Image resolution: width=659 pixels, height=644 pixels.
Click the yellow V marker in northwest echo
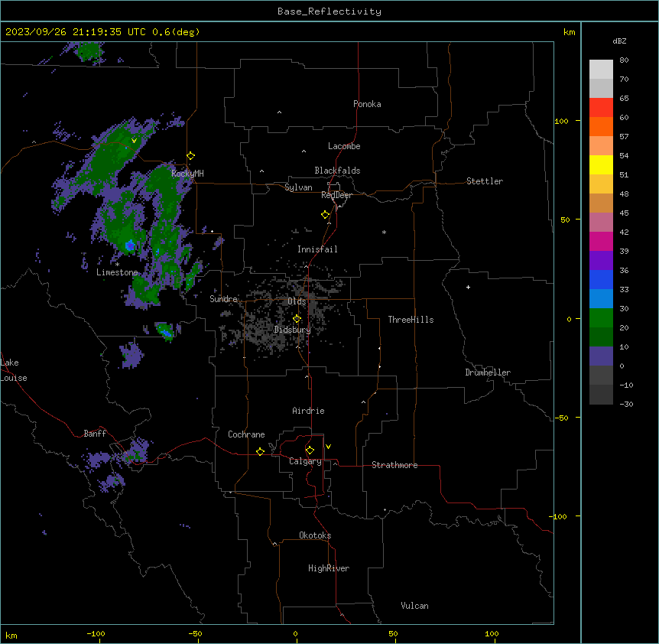click(134, 141)
